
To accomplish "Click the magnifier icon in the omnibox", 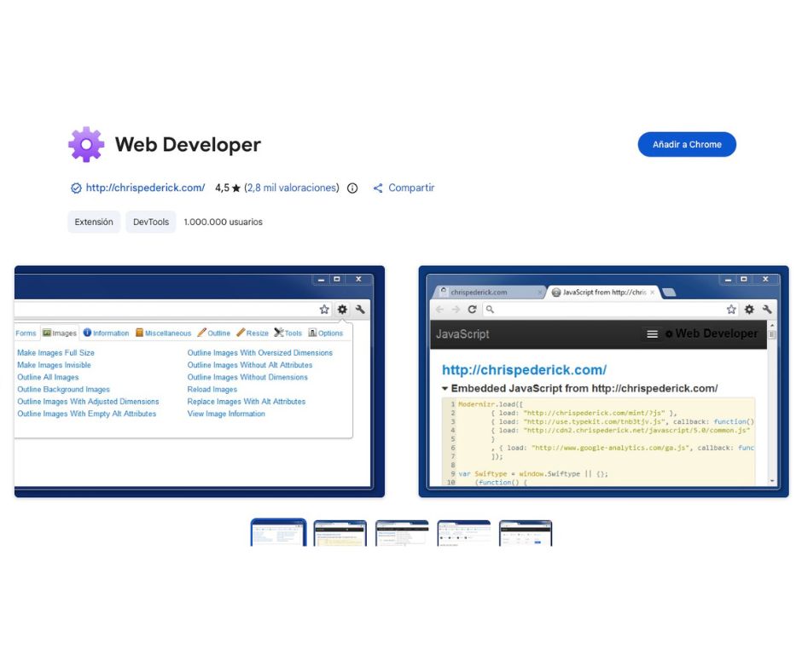I will click(x=491, y=309).
